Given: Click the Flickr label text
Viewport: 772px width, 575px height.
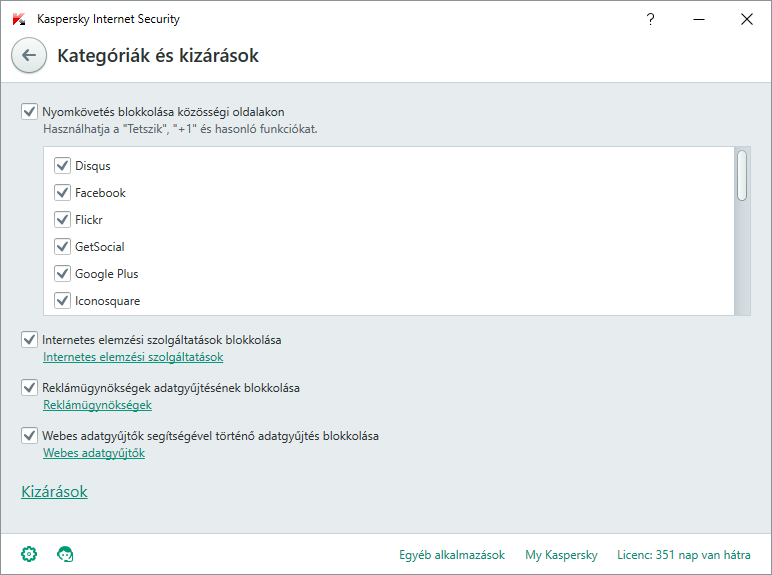Looking at the screenshot, I should click(x=89, y=220).
